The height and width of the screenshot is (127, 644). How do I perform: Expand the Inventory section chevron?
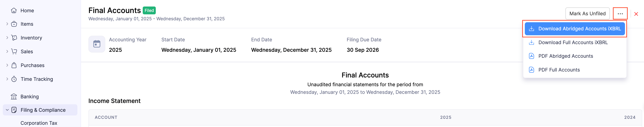coord(7,38)
